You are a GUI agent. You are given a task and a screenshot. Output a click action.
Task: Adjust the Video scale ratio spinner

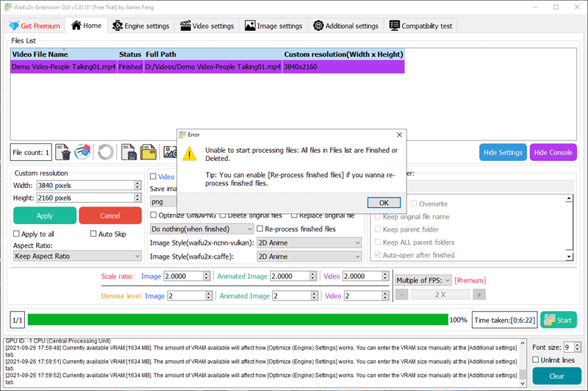click(385, 276)
